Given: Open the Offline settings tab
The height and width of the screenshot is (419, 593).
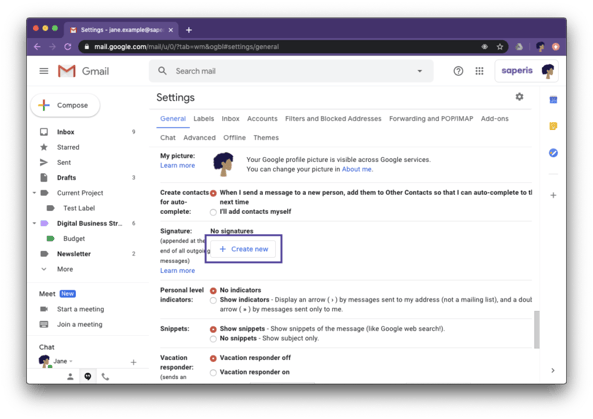Looking at the screenshot, I should 234,138.
